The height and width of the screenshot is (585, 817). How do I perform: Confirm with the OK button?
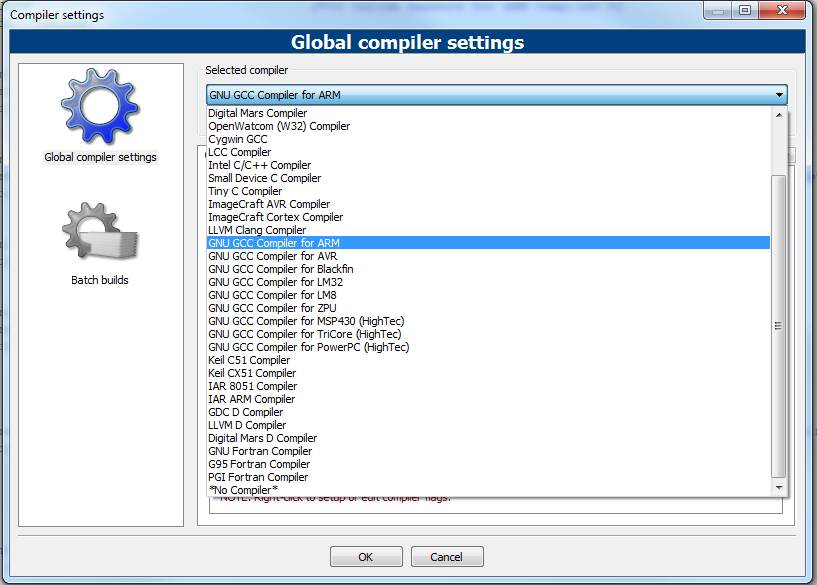pyautogui.click(x=366, y=557)
